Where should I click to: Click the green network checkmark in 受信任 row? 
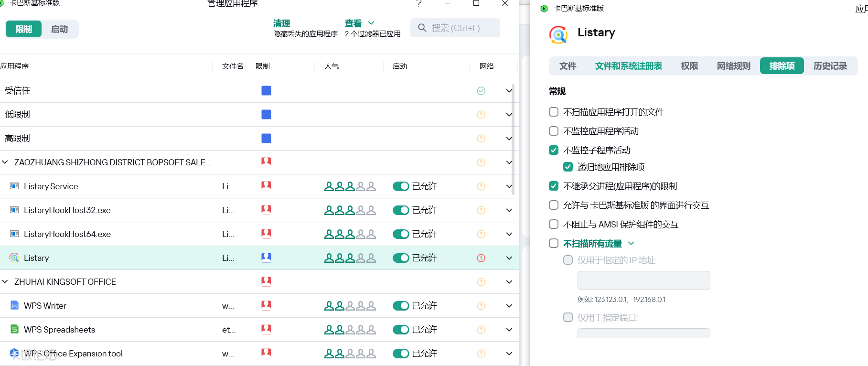(x=481, y=91)
